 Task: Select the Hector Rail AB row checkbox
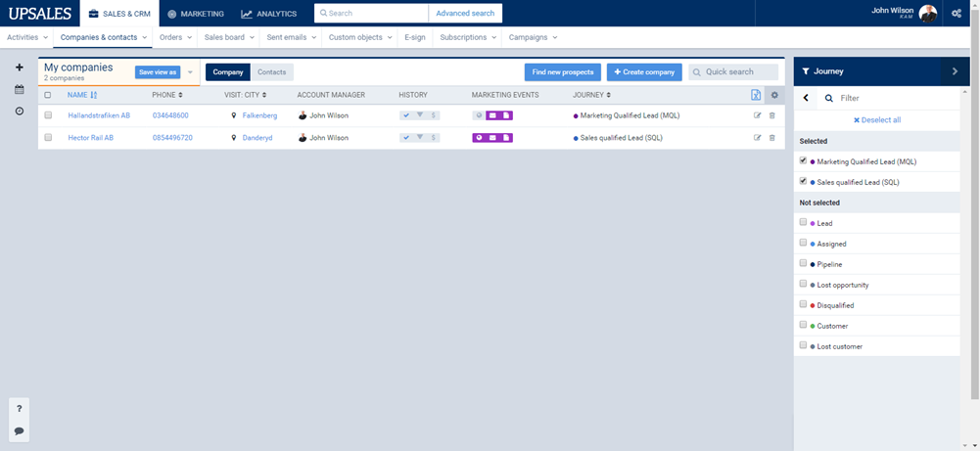click(48, 138)
